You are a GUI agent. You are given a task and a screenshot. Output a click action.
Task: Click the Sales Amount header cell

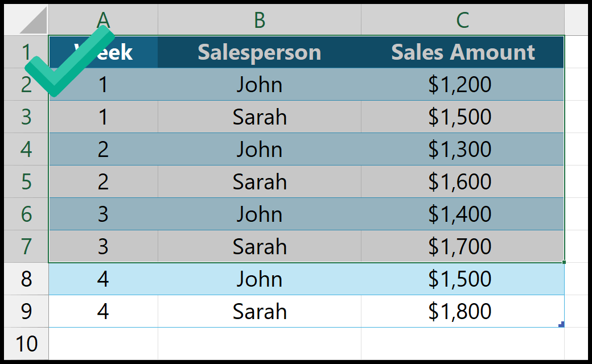pyautogui.click(x=462, y=52)
